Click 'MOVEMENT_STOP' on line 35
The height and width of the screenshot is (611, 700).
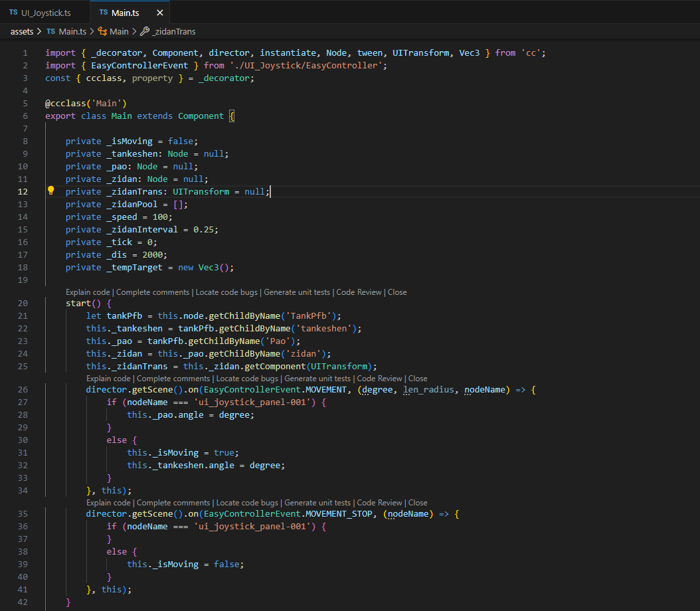click(339, 513)
